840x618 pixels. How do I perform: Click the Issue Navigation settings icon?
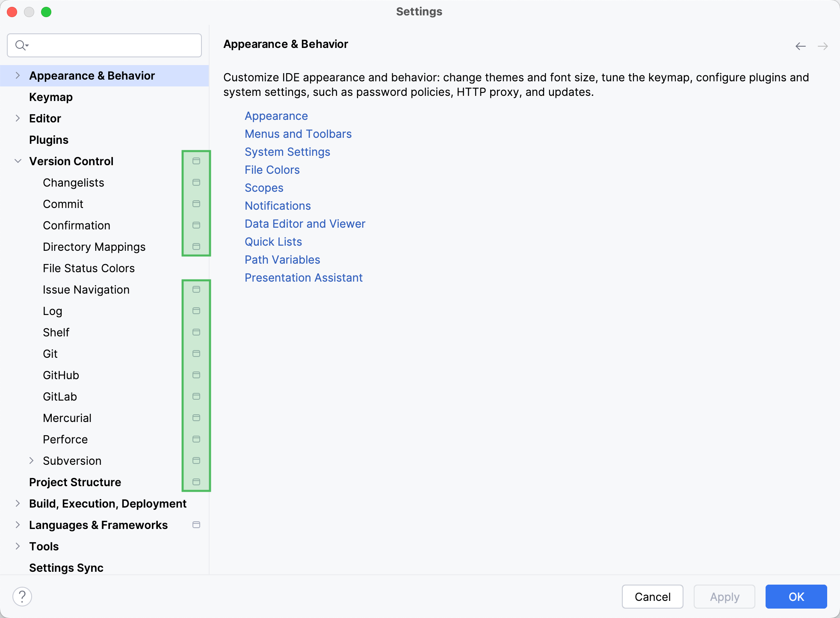pyautogui.click(x=196, y=289)
